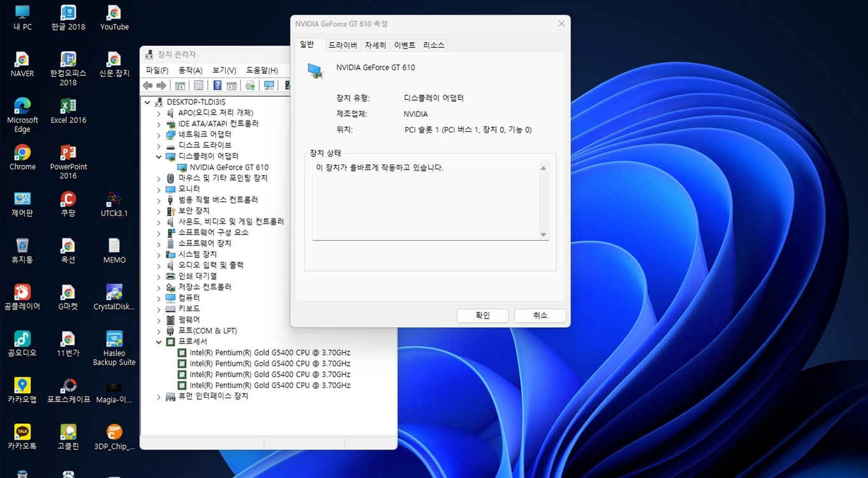The height and width of the screenshot is (478, 868).
Task: Switch to the 드라이버 tab
Action: tap(343, 45)
